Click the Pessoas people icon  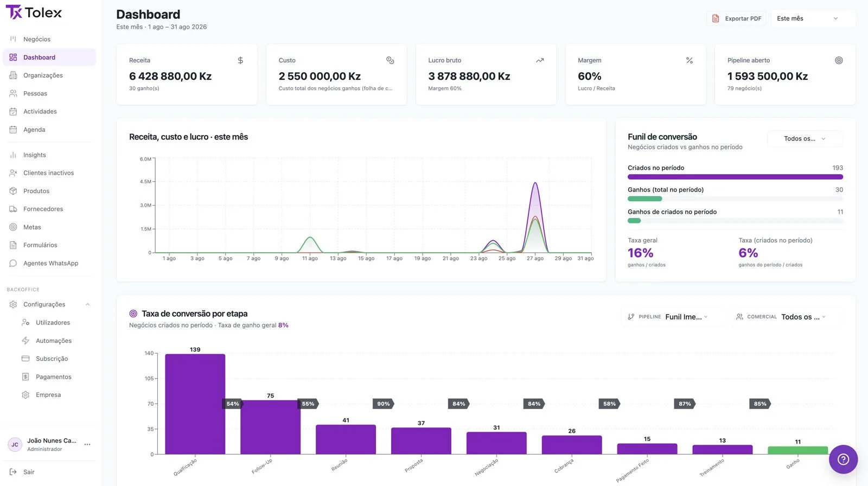click(x=13, y=93)
